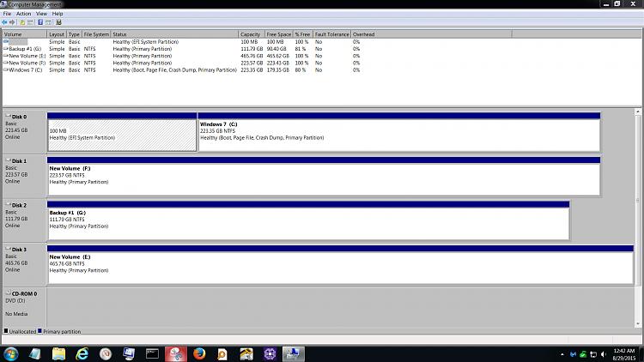Image resolution: width=644 pixels, height=362 pixels.
Task: Click the Show/Hide Console Tree toolbar icon
Action: tap(30, 22)
